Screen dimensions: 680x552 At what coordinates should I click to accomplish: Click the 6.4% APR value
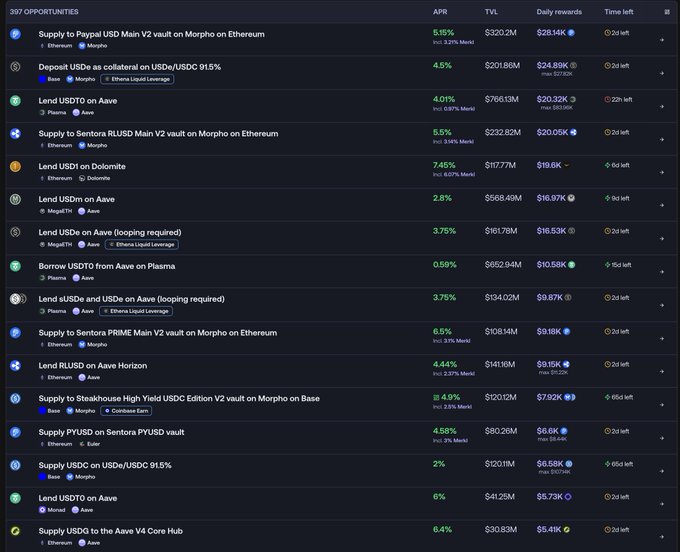(x=442, y=529)
